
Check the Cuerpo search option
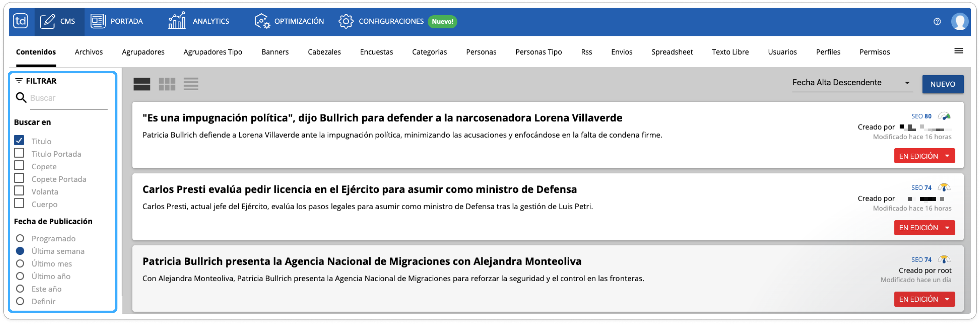(19, 203)
